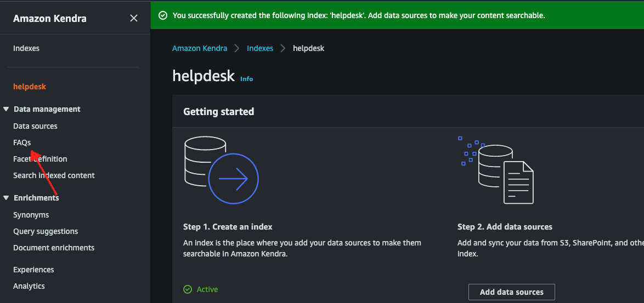The height and width of the screenshot is (303, 644).
Task: Open the Data sources page
Action: [x=35, y=126]
